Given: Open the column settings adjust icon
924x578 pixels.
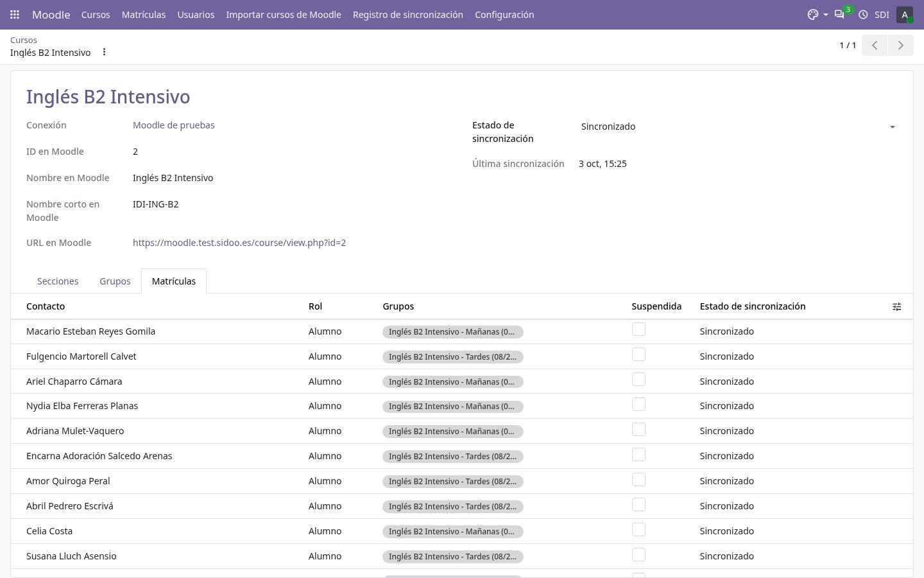Looking at the screenshot, I should click(x=897, y=306).
